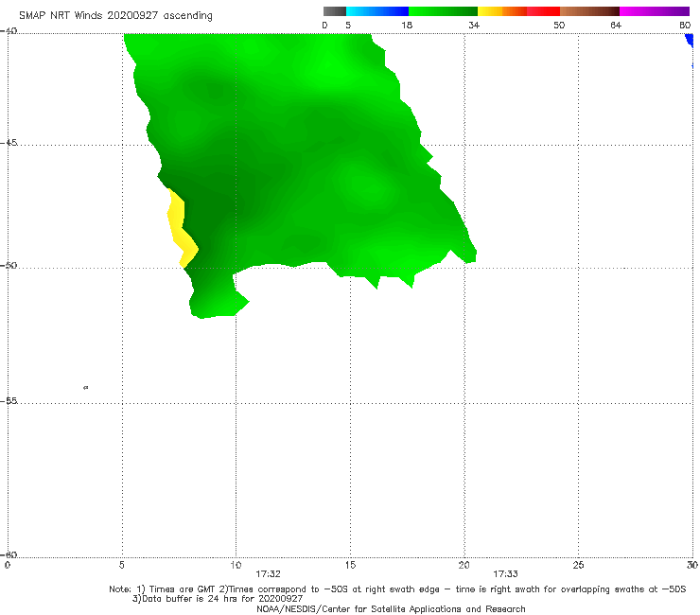Click the green segment of the color bar
The image size is (700, 615).
[443, 11]
